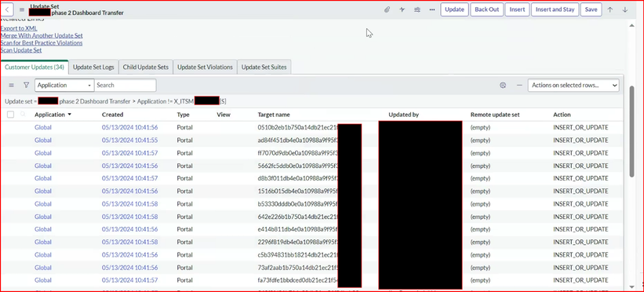Click target name d8b3f011db4e0a10988a9f95
This screenshot has height=292, width=644.
[x=297, y=178]
